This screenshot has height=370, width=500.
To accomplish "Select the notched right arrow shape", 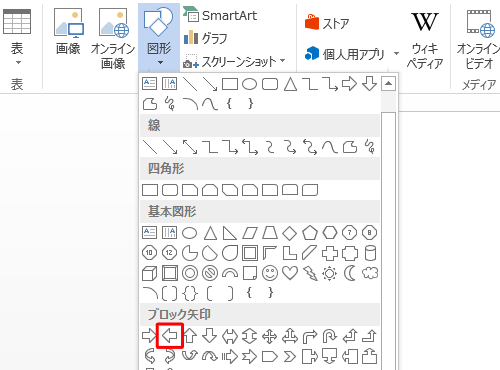I will pos(250,357).
